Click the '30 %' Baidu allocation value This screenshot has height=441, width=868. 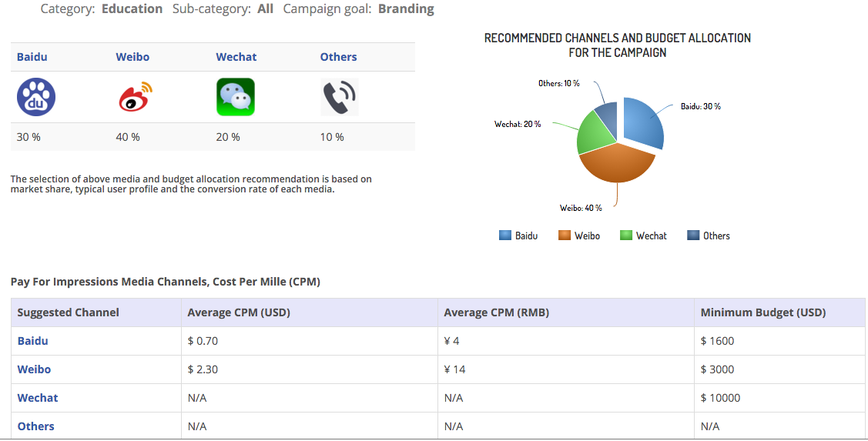[28, 137]
